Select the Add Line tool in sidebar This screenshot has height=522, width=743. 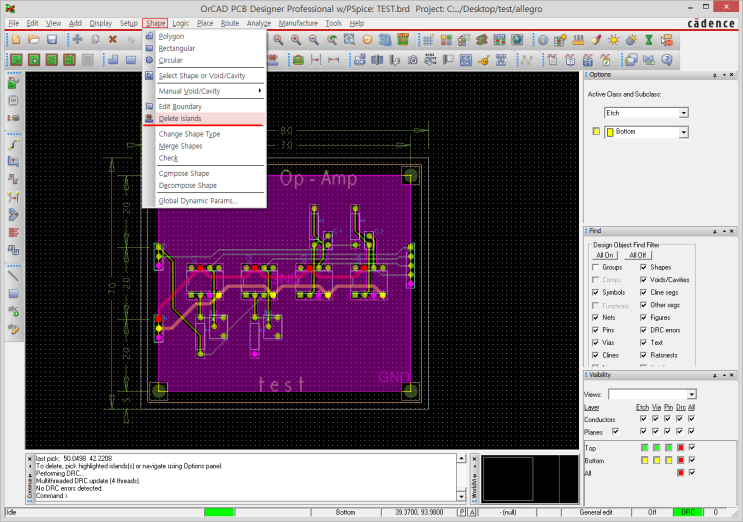click(x=14, y=275)
